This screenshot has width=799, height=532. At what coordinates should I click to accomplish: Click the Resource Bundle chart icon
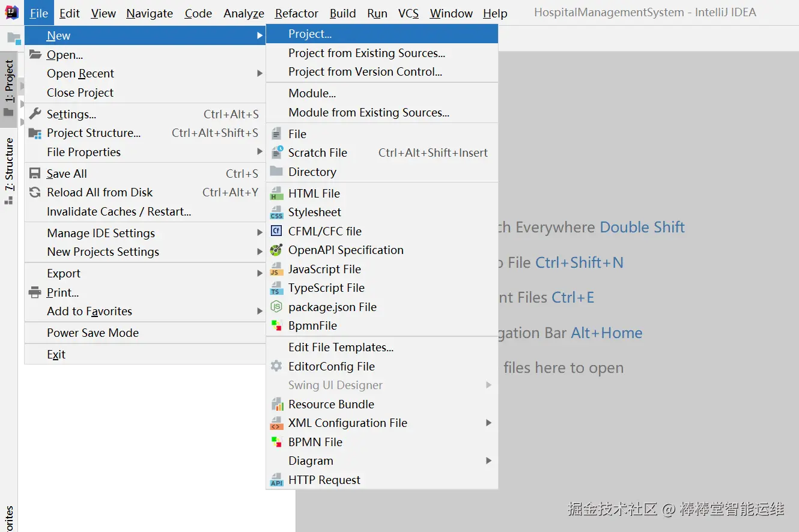coord(276,404)
